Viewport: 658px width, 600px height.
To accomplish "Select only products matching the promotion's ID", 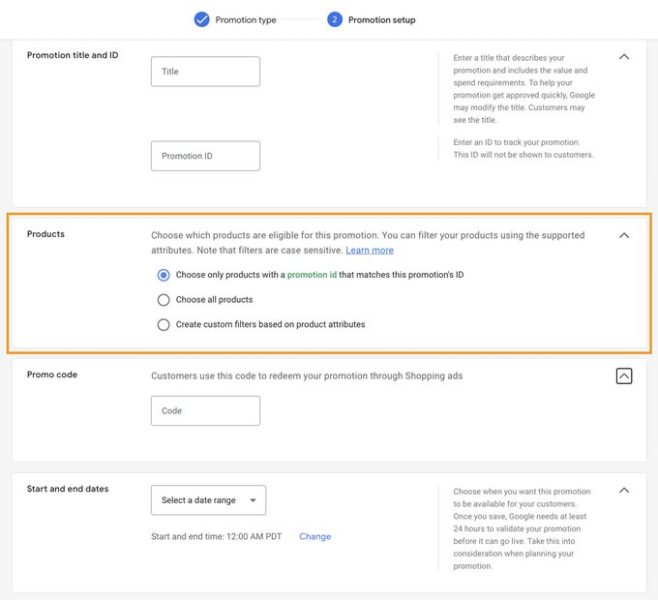I will pyautogui.click(x=164, y=275).
